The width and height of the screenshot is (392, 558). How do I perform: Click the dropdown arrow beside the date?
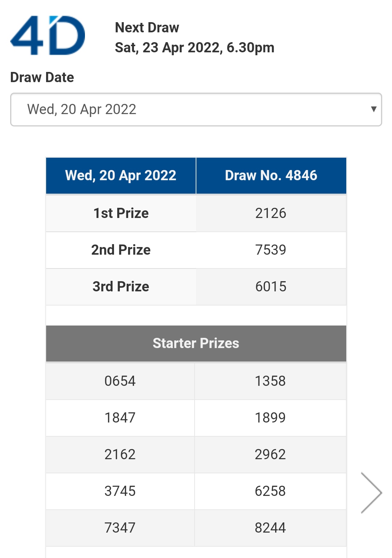pyautogui.click(x=373, y=109)
